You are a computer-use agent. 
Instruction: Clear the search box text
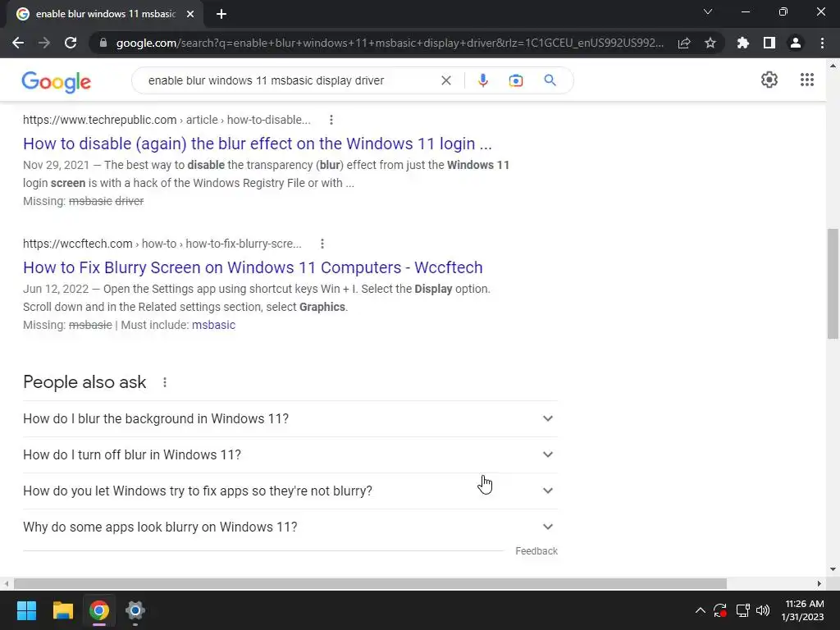[445, 80]
